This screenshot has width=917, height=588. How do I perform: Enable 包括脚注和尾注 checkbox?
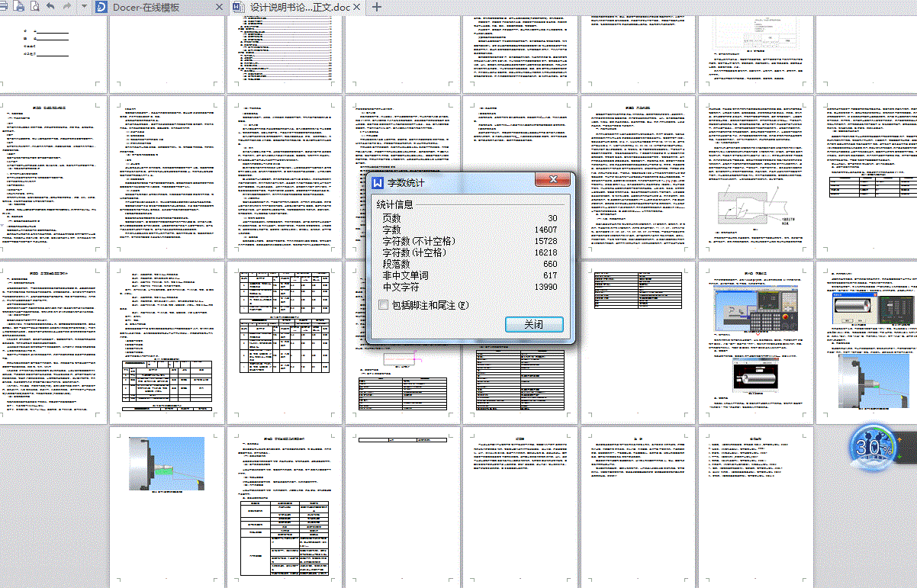(383, 304)
